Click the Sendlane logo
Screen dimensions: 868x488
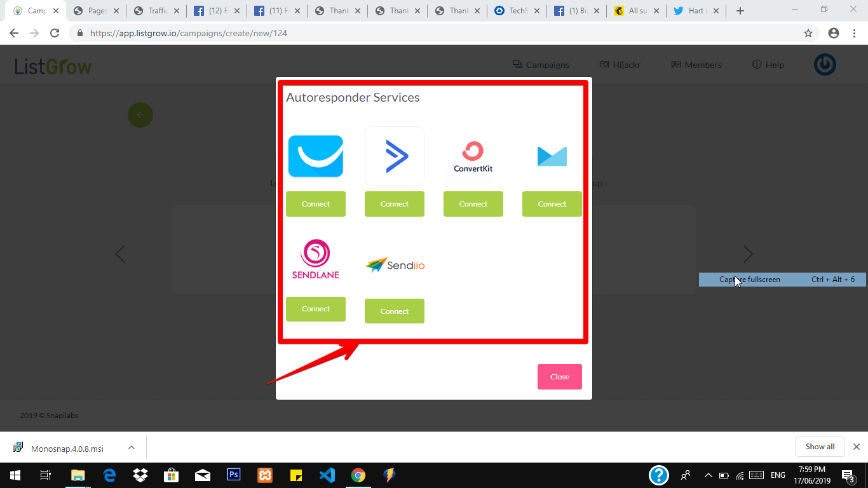[316, 259]
